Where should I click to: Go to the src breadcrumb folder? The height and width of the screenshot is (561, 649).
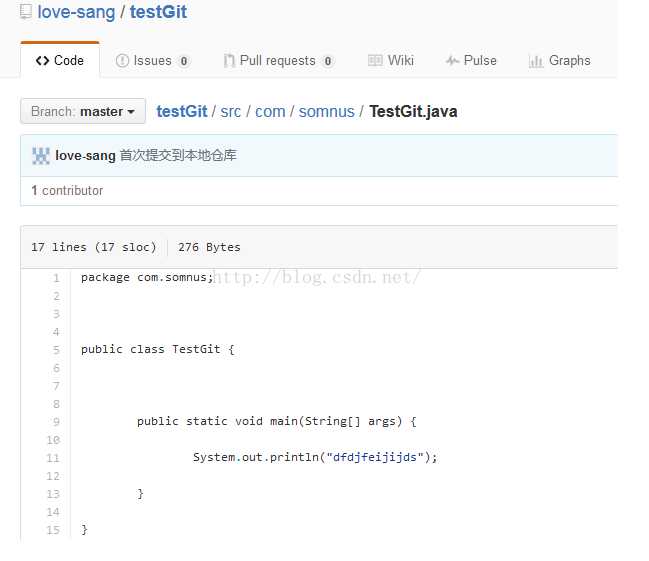click(x=231, y=111)
